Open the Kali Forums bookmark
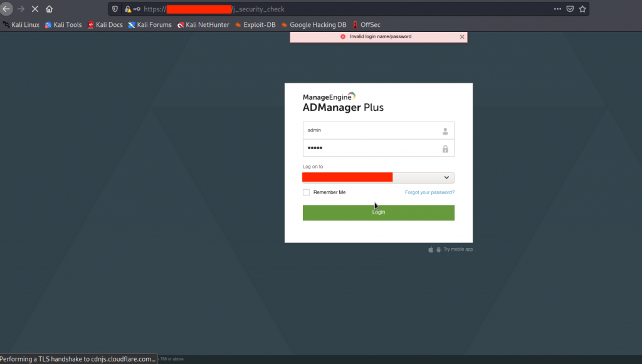Screen dimensions: 642x364 pyautogui.click(x=150, y=24)
